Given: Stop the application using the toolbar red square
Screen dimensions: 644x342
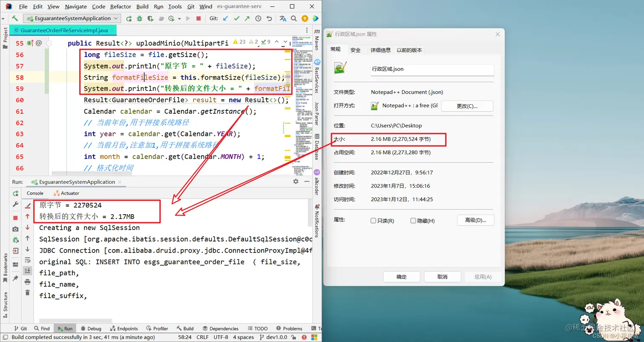Looking at the screenshot, I should 198,18.
